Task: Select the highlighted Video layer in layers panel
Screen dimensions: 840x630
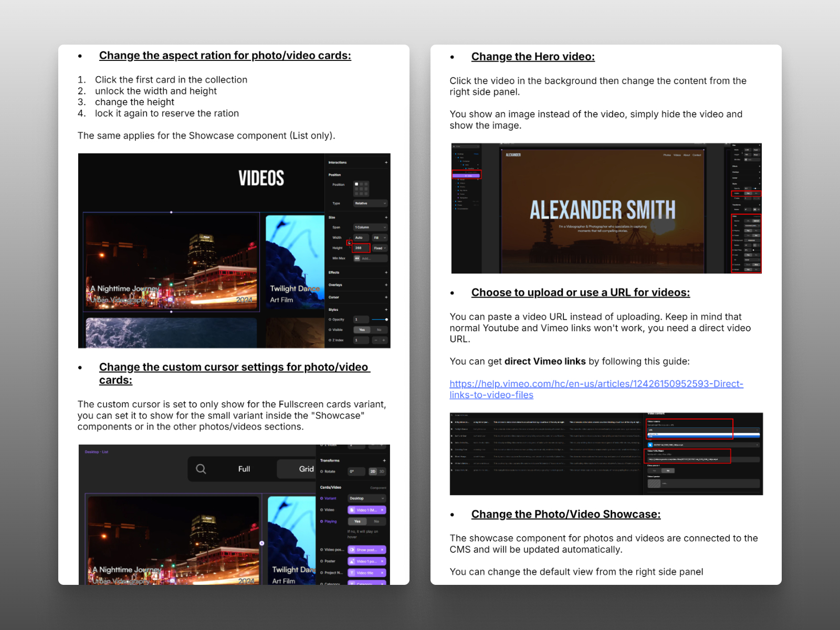Action: coord(466,176)
